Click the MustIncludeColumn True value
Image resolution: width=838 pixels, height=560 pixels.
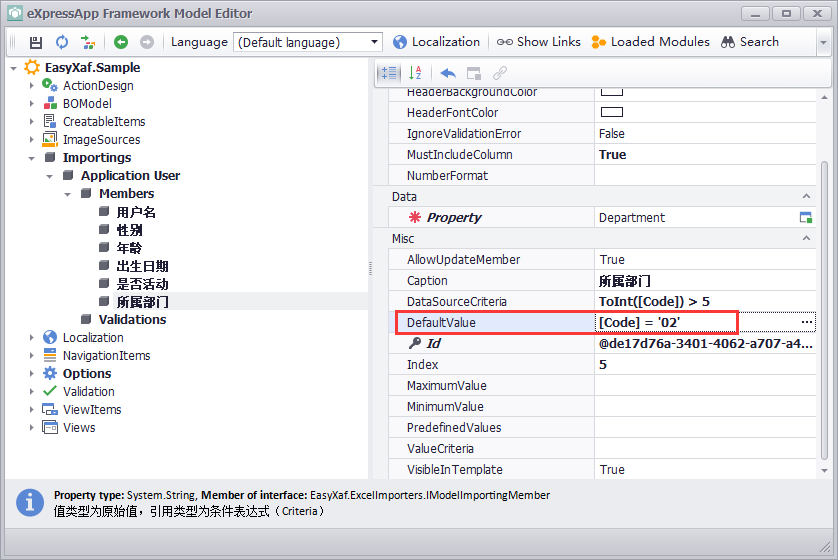point(612,154)
